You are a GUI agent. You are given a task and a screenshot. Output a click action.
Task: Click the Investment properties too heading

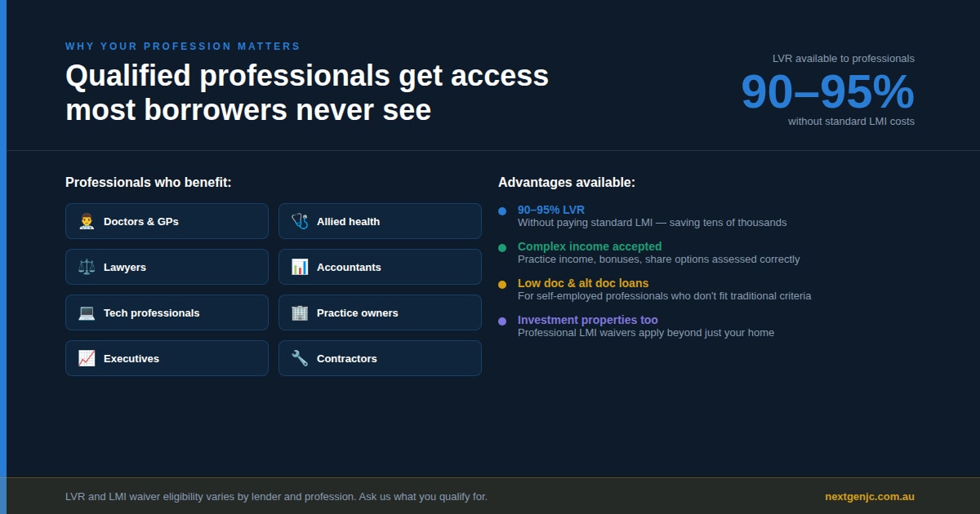[x=587, y=320]
